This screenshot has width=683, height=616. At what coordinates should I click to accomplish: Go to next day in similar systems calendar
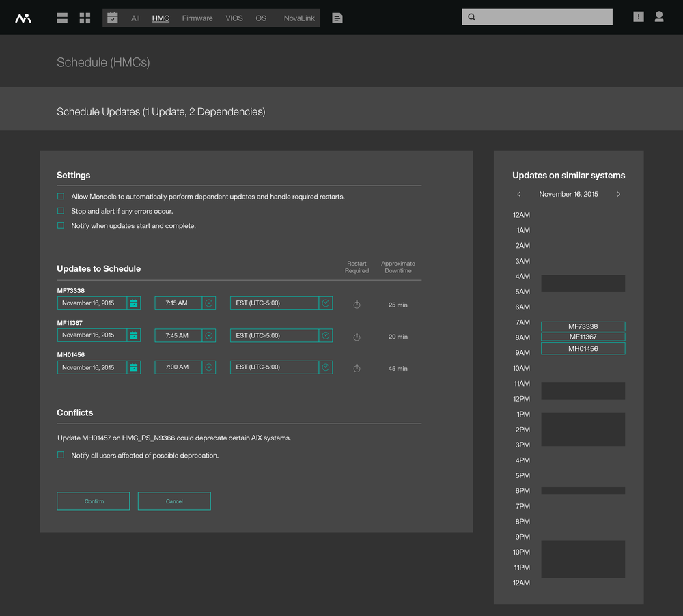(618, 194)
